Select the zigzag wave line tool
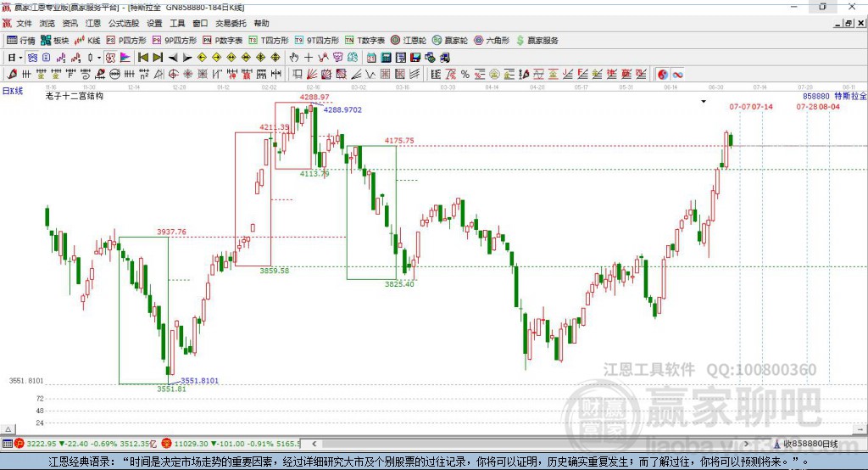Screen dimensions: 868x470 pos(370,75)
